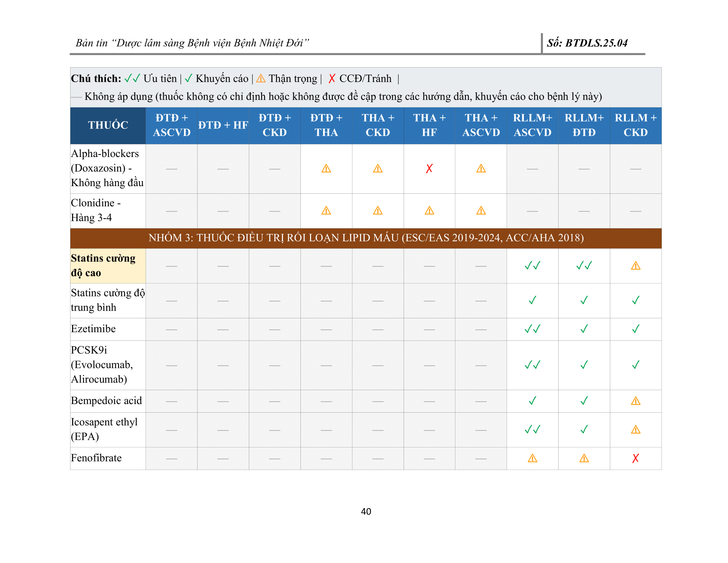Click the ĐTĐ + HF column header
Image resolution: width=728 pixels, height=563 pixels.
pos(223,126)
